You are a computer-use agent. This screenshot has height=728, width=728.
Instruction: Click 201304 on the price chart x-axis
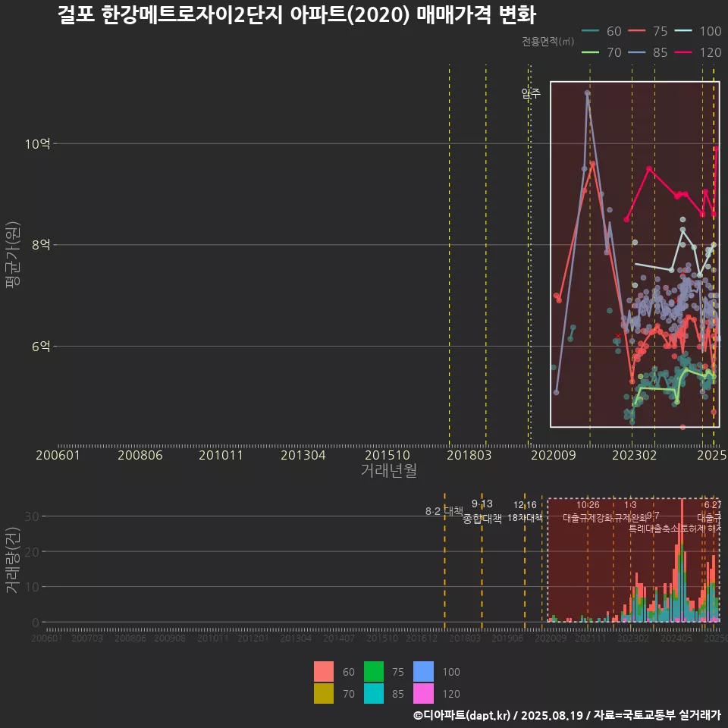pos(303,455)
